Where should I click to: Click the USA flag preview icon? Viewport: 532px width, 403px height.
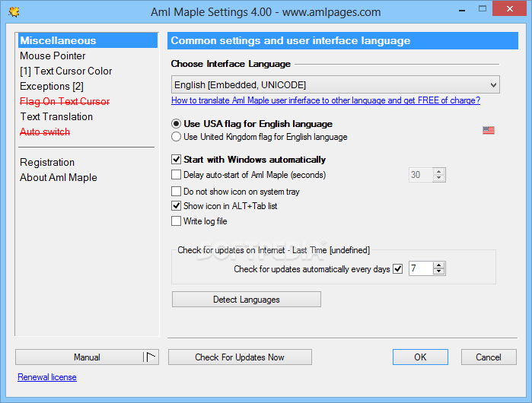click(488, 130)
